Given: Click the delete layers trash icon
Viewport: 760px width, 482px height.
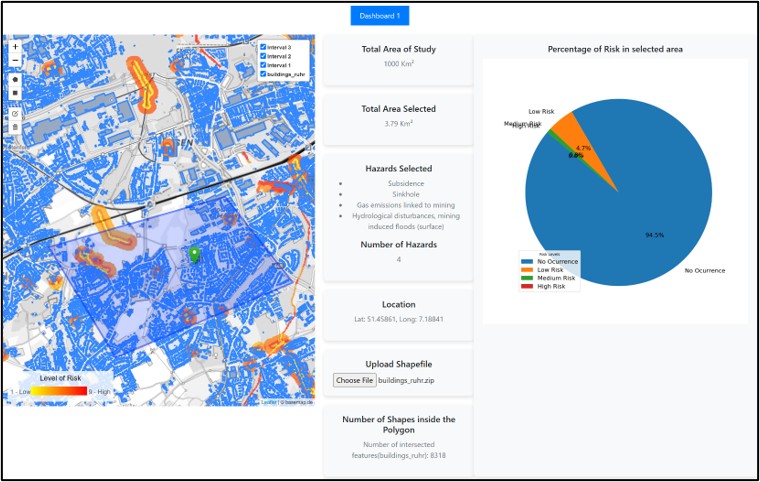Looking at the screenshot, I should [x=15, y=127].
